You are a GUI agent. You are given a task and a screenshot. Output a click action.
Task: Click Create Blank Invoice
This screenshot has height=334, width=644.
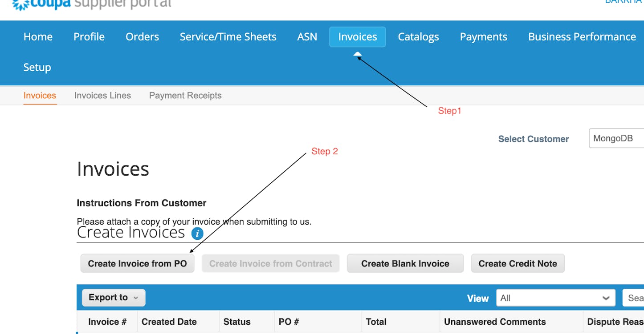pyautogui.click(x=405, y=263)
